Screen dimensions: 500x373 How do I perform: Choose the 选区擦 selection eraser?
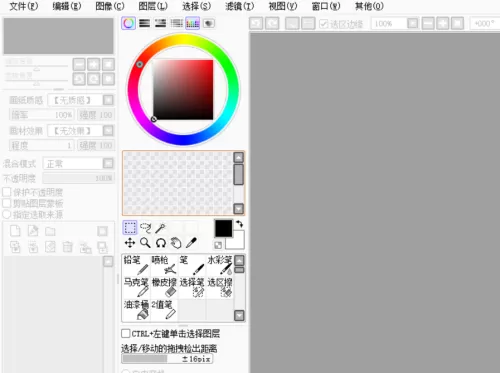pyautogui.click(x=220, y=287)
